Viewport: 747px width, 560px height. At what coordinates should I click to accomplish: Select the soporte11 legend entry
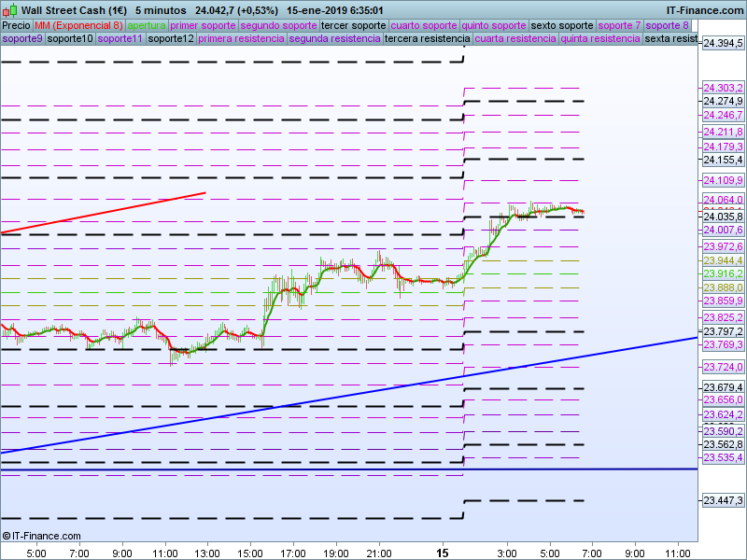tap(120, 38)
